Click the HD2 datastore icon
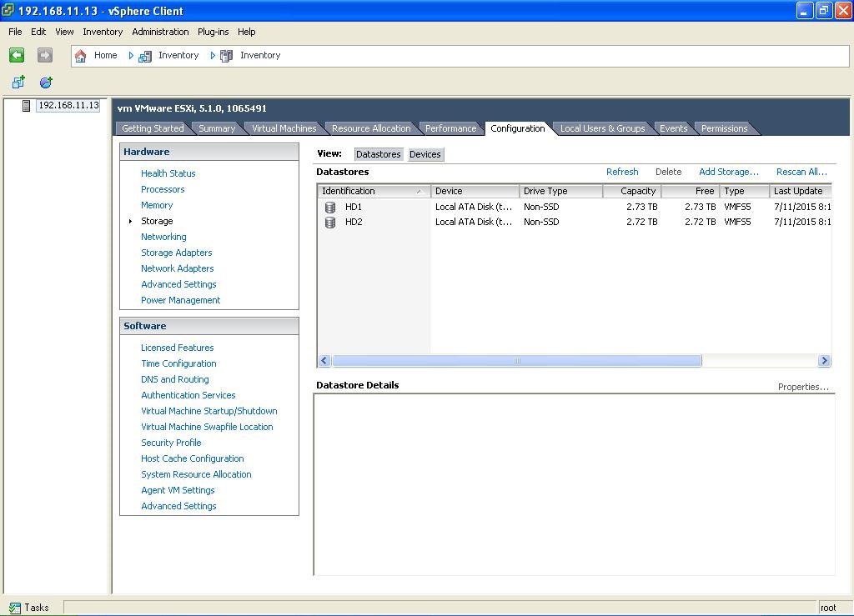Screen dimensions: 854x616 330,223
